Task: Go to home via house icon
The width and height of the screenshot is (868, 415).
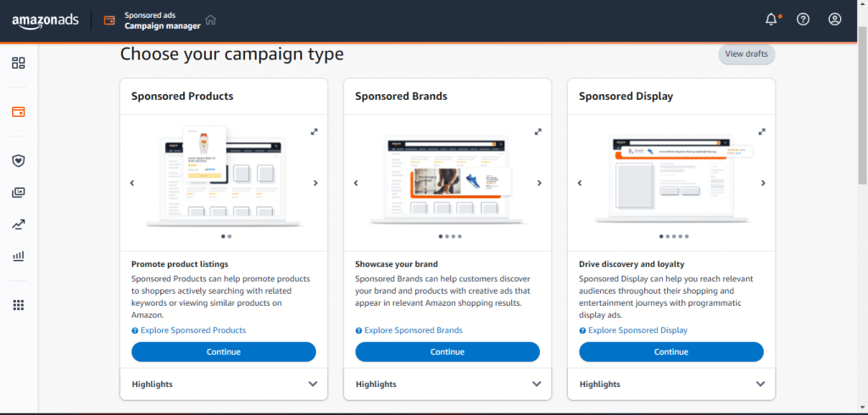Action: (210, 20)
